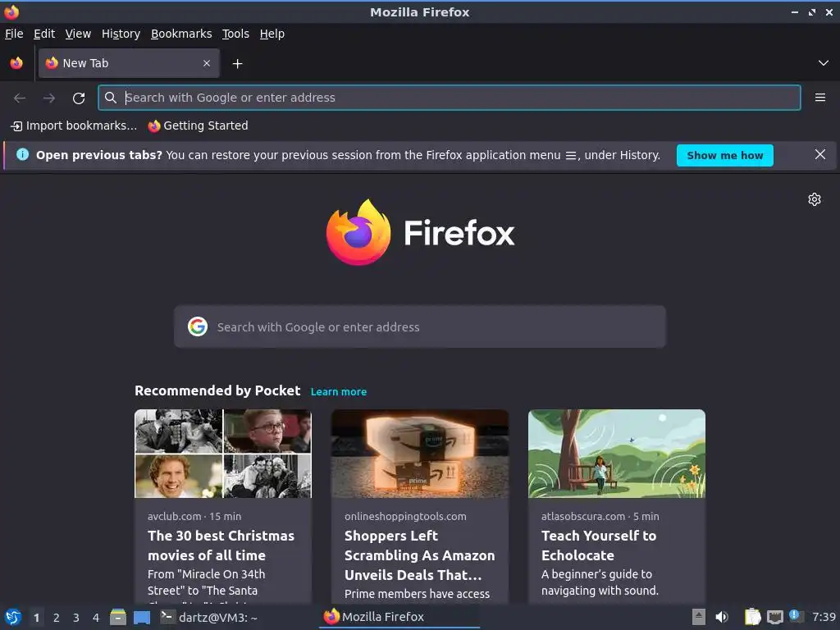The width and height of the screenshot is (840, 630).
Task: Click Import bookmarks toolbar item
Action: point(74,126)
